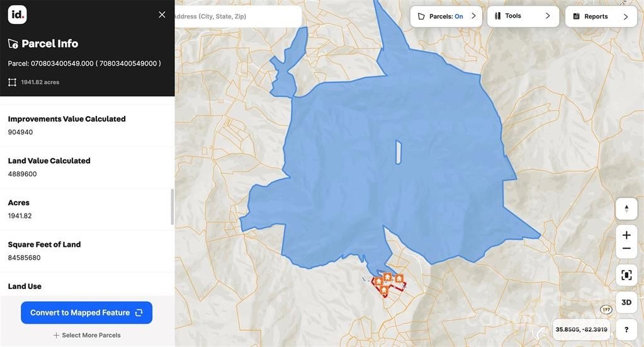Expand the Reports menu chevron
The width and height of the screenshot is (644, 347).
click(x=625, y=17)
